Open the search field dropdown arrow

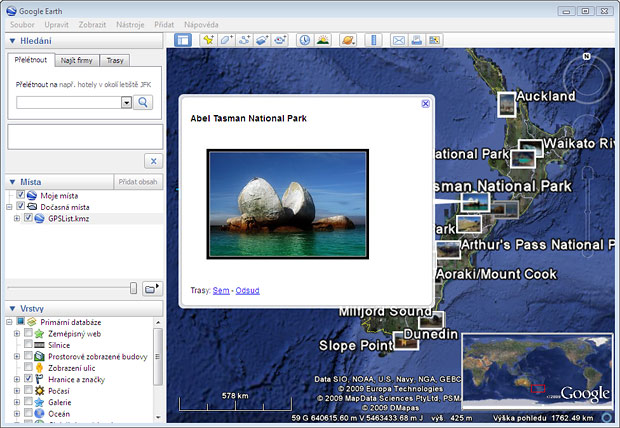pos(126,102)
